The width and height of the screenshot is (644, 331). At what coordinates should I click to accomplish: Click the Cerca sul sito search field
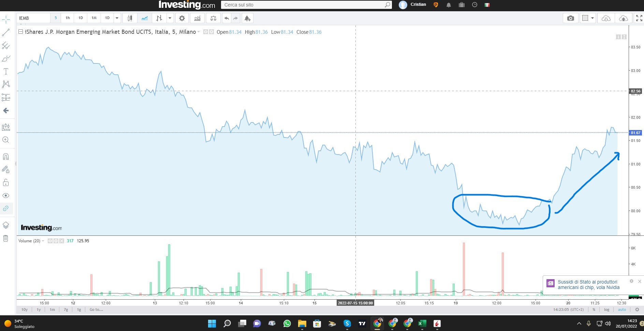pyautogui.click(x=306, y=5)
